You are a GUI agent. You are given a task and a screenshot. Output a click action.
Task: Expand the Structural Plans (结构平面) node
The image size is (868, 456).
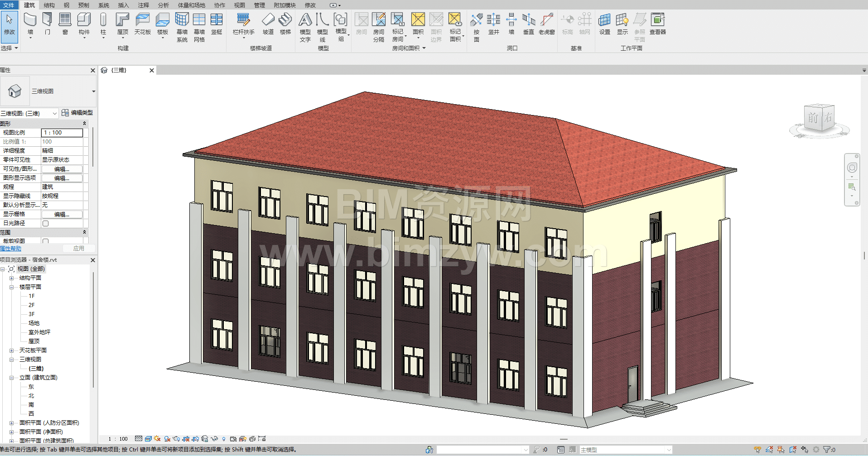12,278
